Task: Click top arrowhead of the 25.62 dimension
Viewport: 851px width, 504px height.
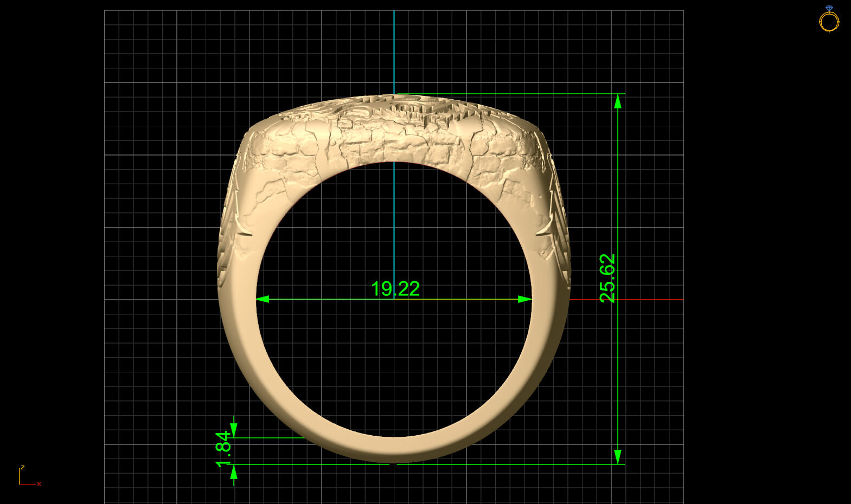Action: pyautogui.click(x=617, y=101)
